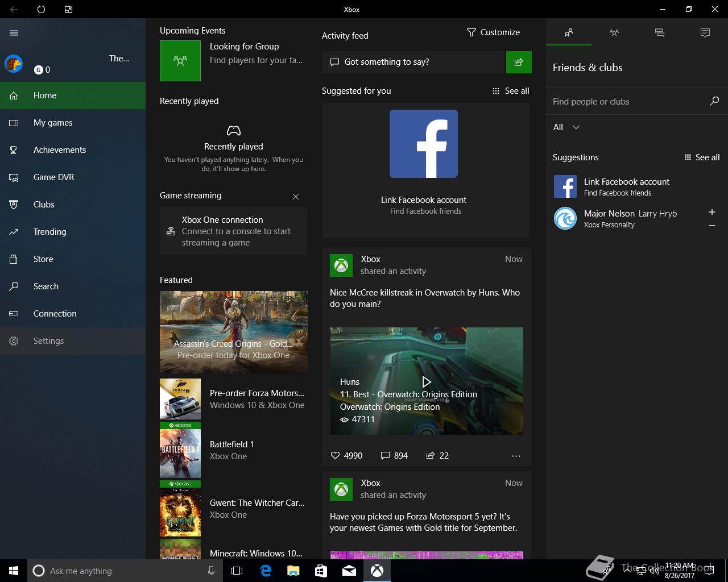The width and height of the screenshot is (728, 582).
Task: Click Xbox logo on Forza Motorsport 5 post
Action: click(341, 489)
